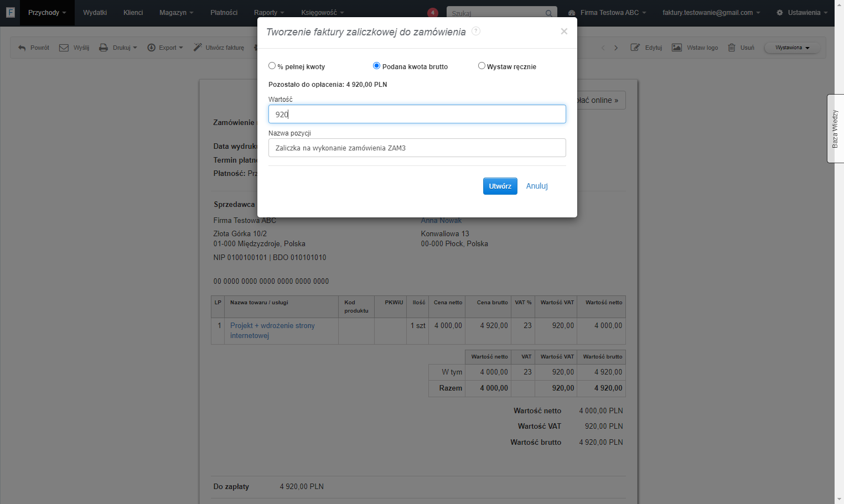
Task: Click the Utwórz button
Action: coord(500,186)
